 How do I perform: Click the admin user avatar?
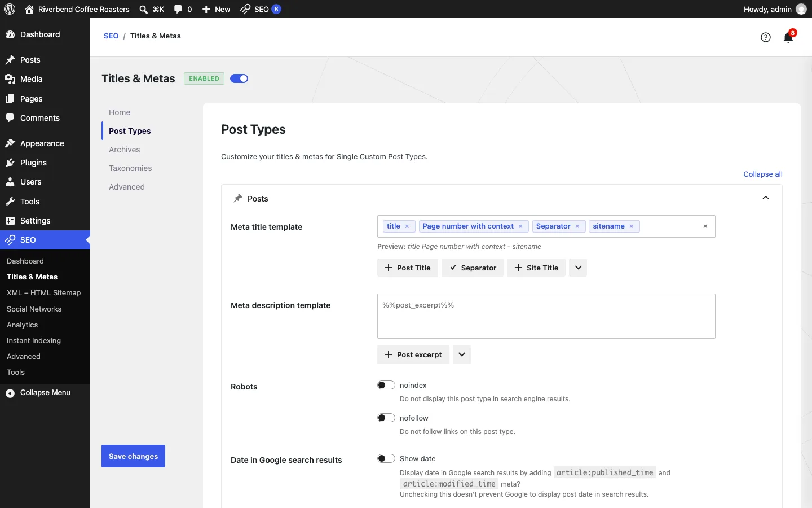pos(801,9)
